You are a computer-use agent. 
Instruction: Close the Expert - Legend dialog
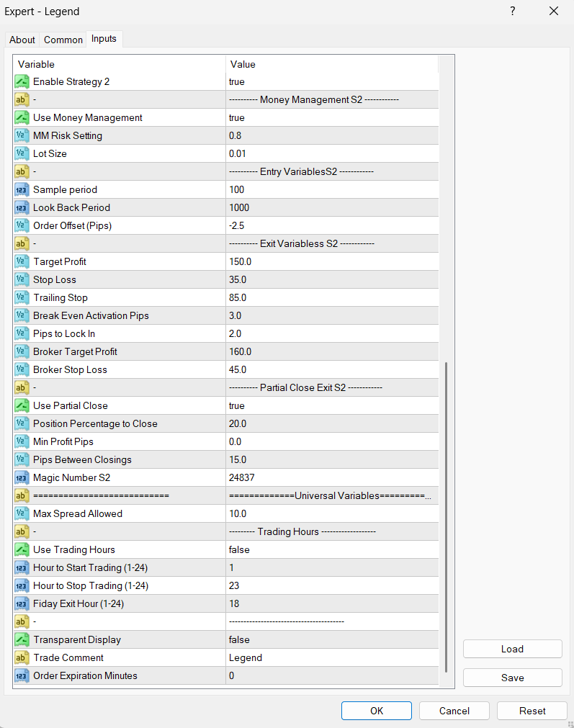[554, 11]
